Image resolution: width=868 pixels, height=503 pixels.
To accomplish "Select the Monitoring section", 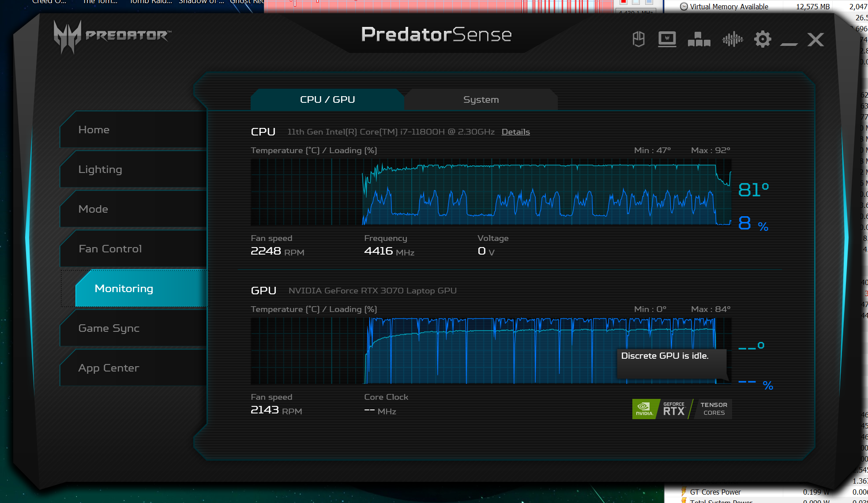I will coord(141,289).
